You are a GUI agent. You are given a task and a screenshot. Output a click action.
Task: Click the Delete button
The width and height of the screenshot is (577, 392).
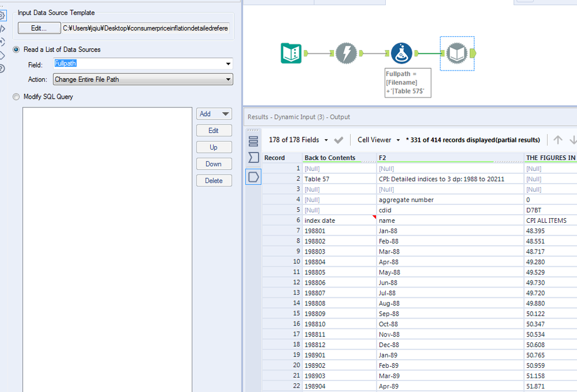(214, 181)
